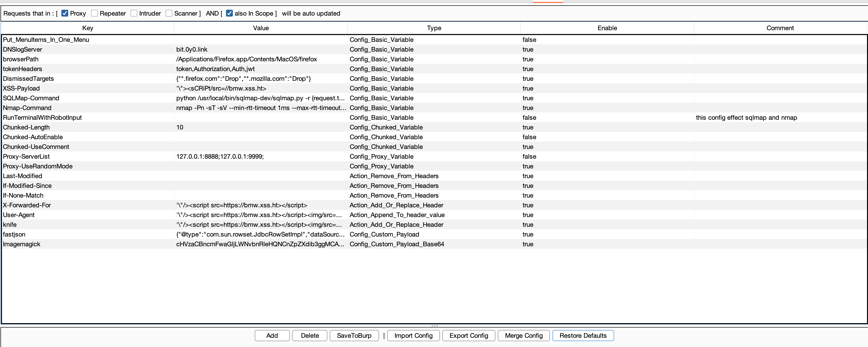Toggle the also In Scope checkbox
Screen dimensions: 868x347
pos(229,13)
